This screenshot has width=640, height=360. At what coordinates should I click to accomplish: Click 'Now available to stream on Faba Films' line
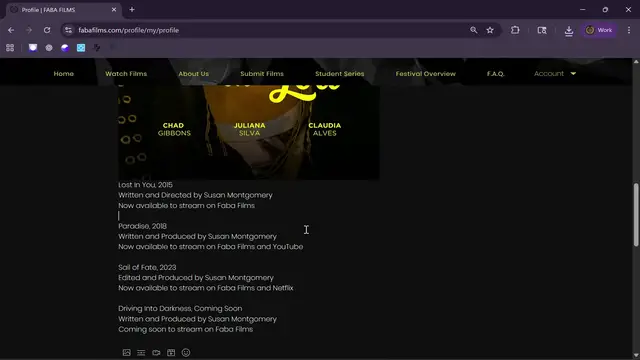coord(187,206)
